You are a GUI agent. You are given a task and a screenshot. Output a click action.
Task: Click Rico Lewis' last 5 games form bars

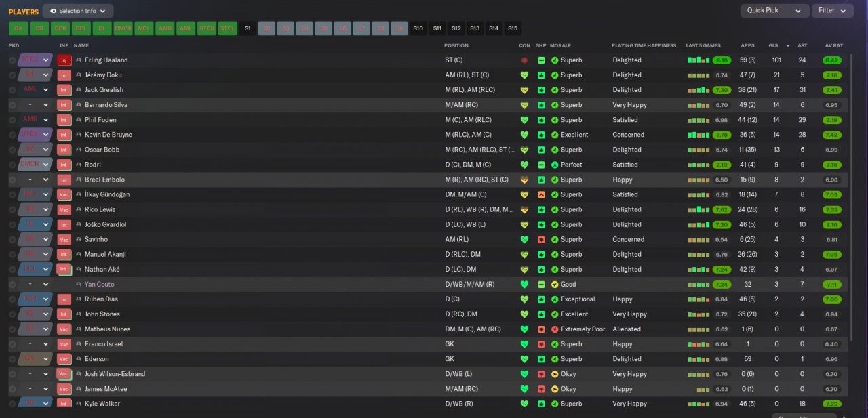click(698, 209)
